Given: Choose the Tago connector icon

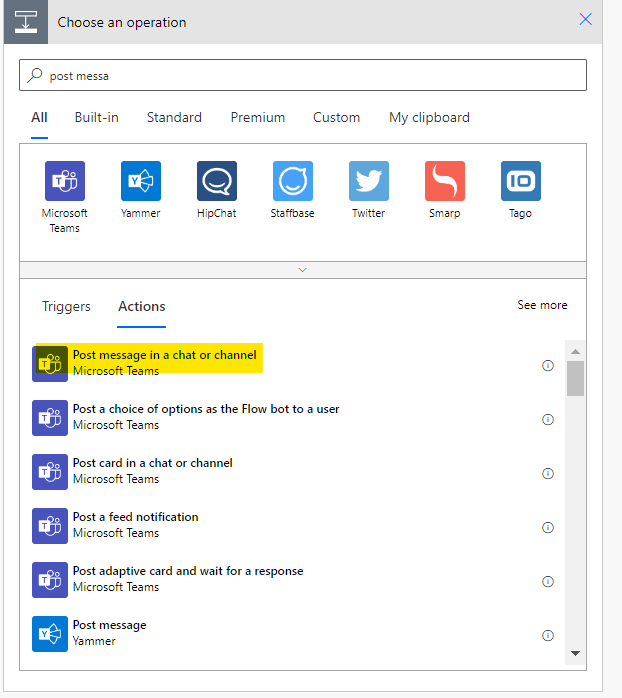Looking at the screenshot, I should 520,181.
